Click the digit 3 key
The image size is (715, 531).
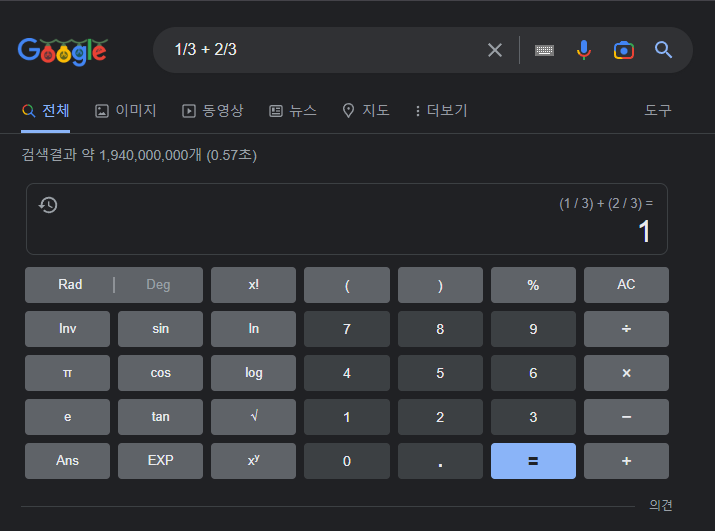coord(533,417)
